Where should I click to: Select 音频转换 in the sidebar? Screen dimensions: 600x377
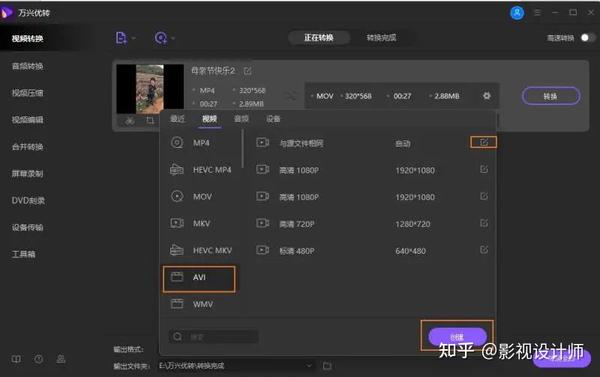(28, 66)
